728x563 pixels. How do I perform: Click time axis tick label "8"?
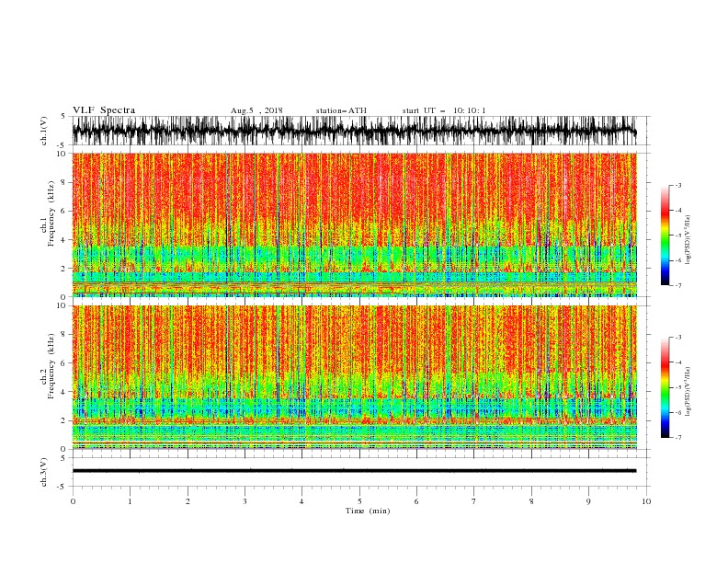pyautogui.click(x=531, y=501)
